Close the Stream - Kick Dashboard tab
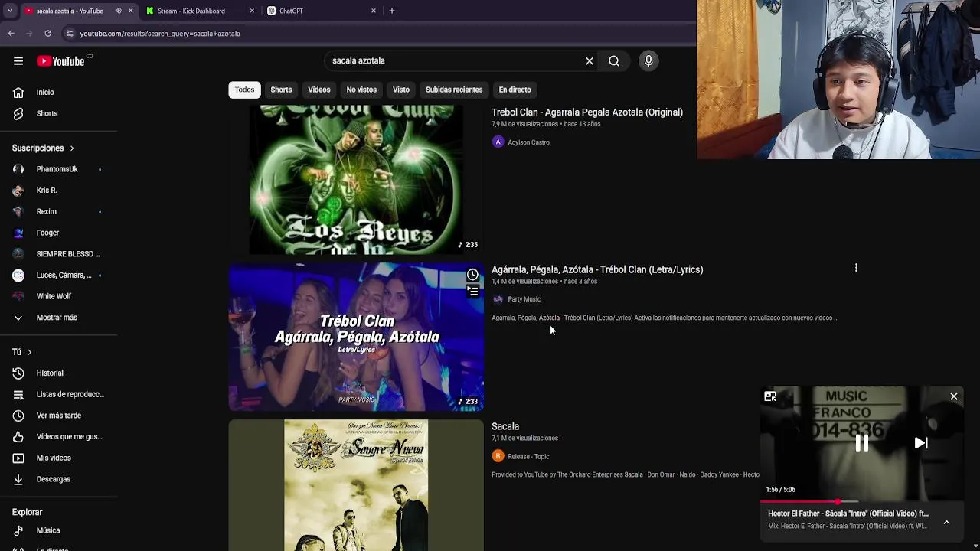The width and height of the screenshot is (980, 551). tap(252, 11)
